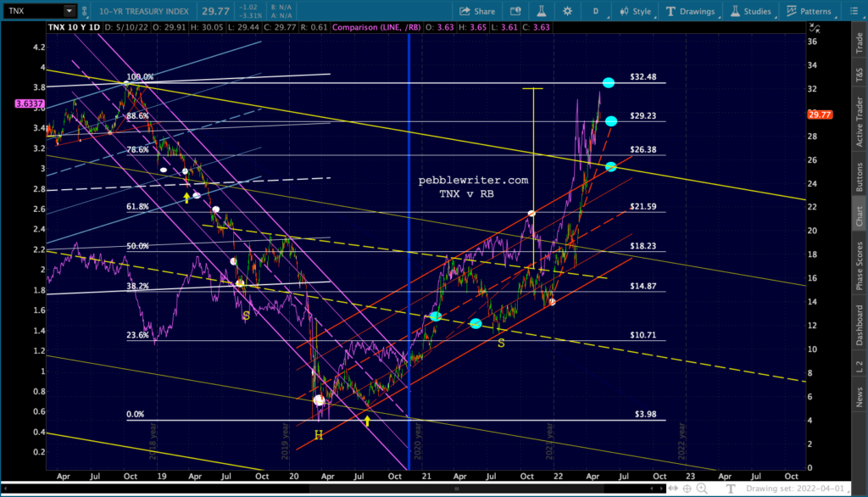Click the 100.0% Fibonacci label

click(x=140, y=77)
